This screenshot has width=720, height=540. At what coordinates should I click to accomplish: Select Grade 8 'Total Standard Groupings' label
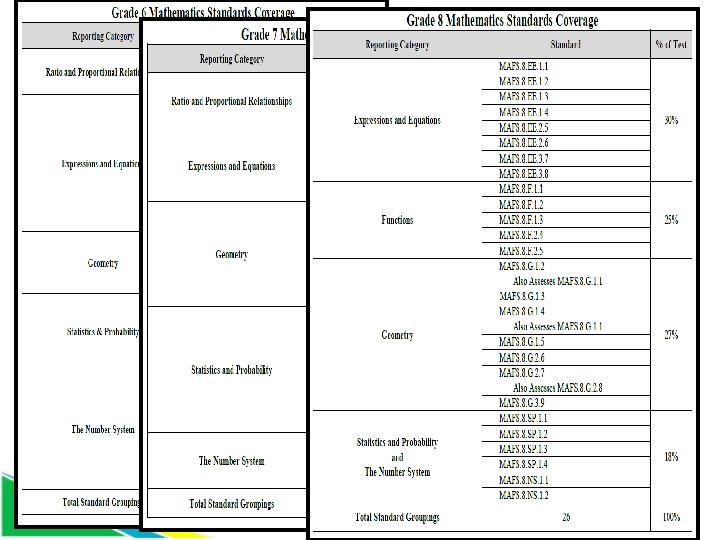(397, 518)
